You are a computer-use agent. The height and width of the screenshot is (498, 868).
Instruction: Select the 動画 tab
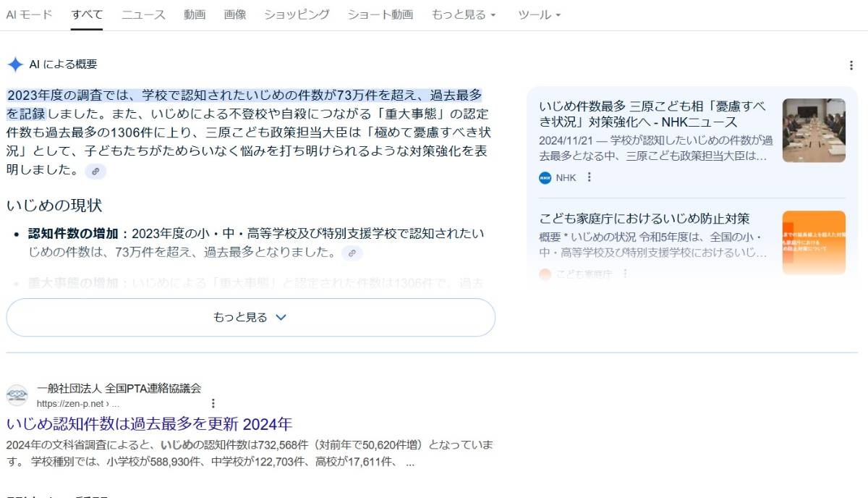pyautogui.click(x=195, y=14)
